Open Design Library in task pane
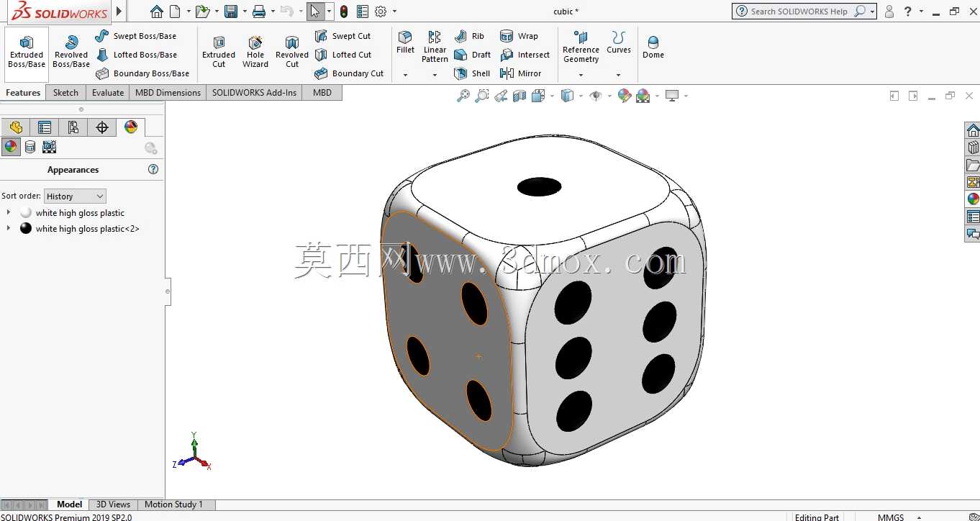The height and width of the screenshot is (521, 980). click(x=973, y=148)
